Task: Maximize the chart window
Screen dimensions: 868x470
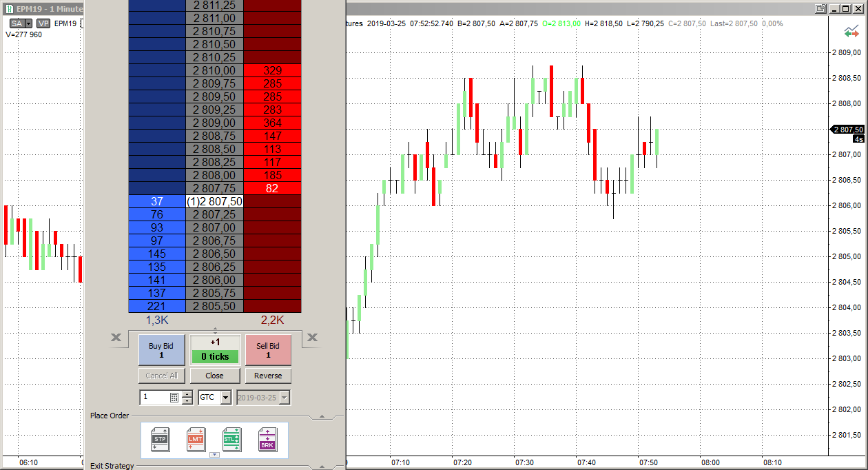Action: tap(846, 9)
